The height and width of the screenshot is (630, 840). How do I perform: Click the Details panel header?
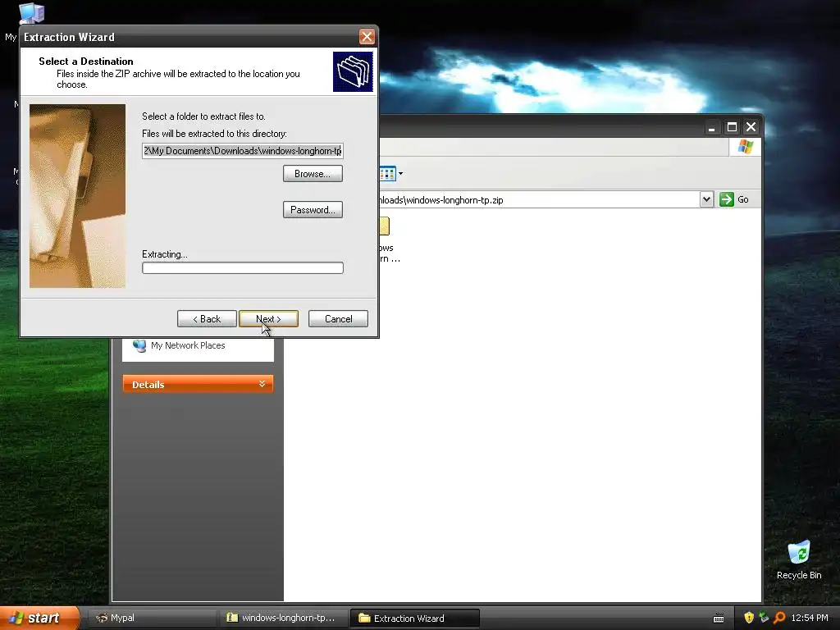point(198,384)
